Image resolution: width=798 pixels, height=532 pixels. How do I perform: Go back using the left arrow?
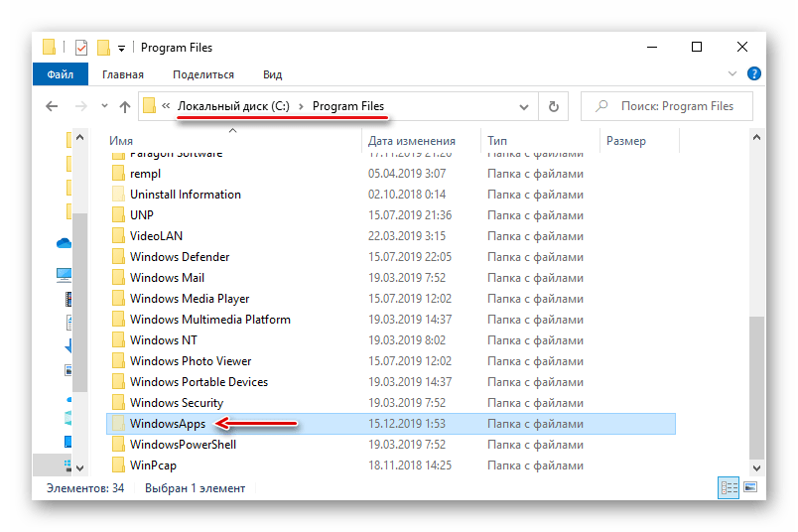[x=52, y=106]
